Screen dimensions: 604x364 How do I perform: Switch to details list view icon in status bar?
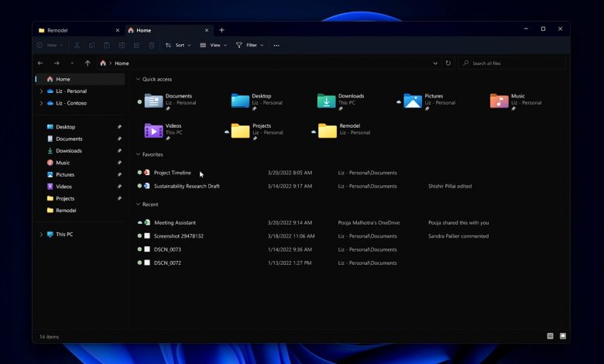tap(551, 336)
